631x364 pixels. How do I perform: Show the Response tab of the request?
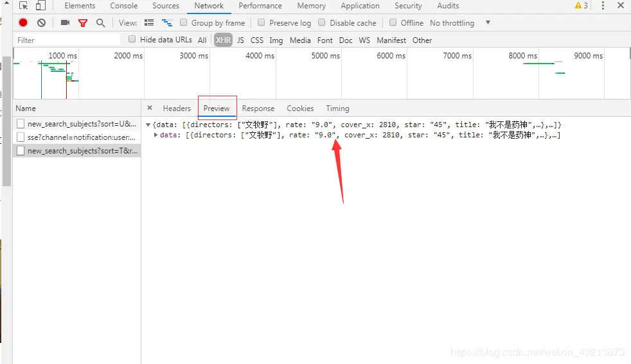coord(258,108)
